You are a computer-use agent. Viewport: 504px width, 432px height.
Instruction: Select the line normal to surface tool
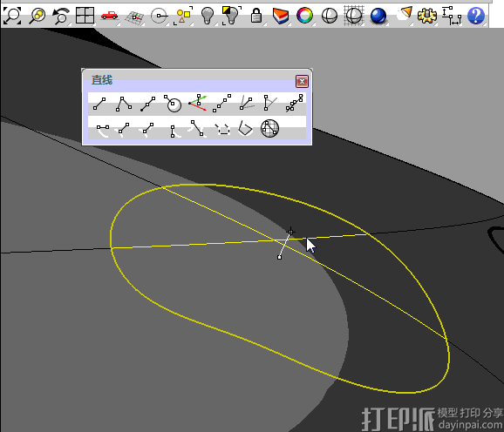coord(197,103)
